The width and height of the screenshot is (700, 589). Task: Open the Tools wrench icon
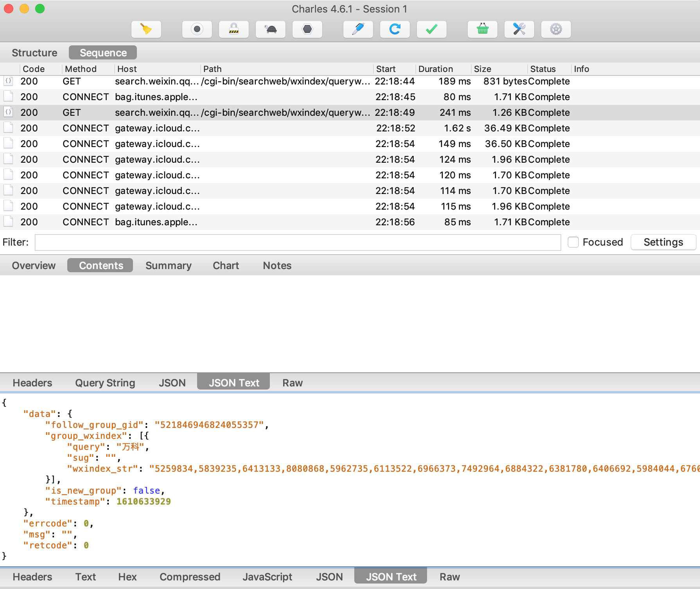click(519, 29)
